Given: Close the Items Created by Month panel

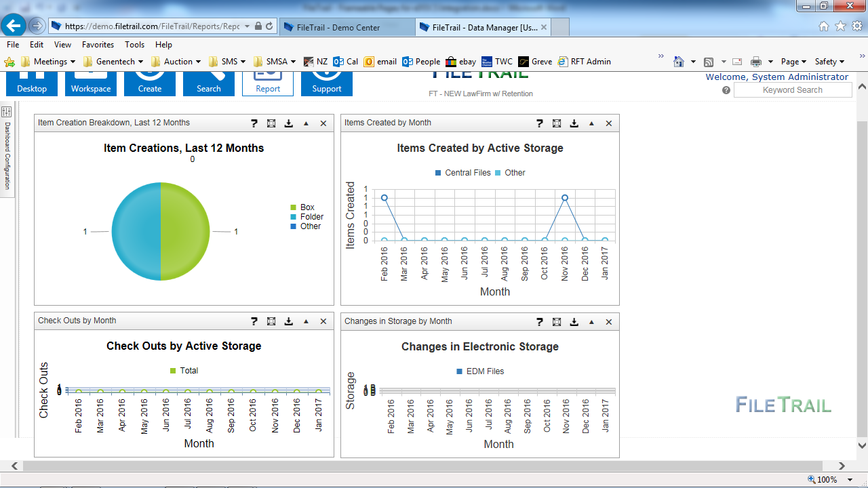Looking at the screenshot, I should pos(609,123).
